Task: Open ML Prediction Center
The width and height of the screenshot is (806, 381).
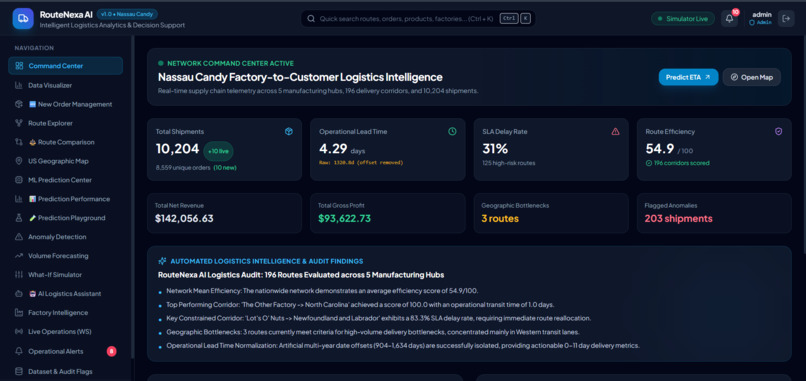Action: coord(65,180)
